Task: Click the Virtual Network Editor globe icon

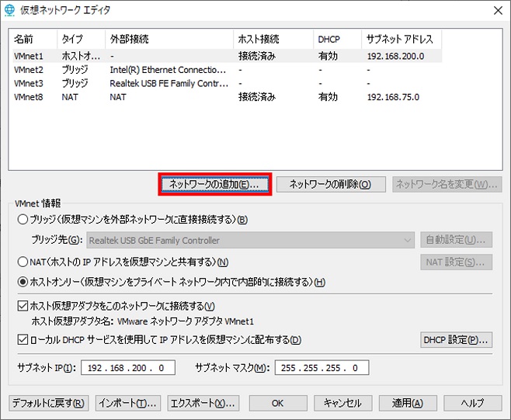Action: click(9, 10)
